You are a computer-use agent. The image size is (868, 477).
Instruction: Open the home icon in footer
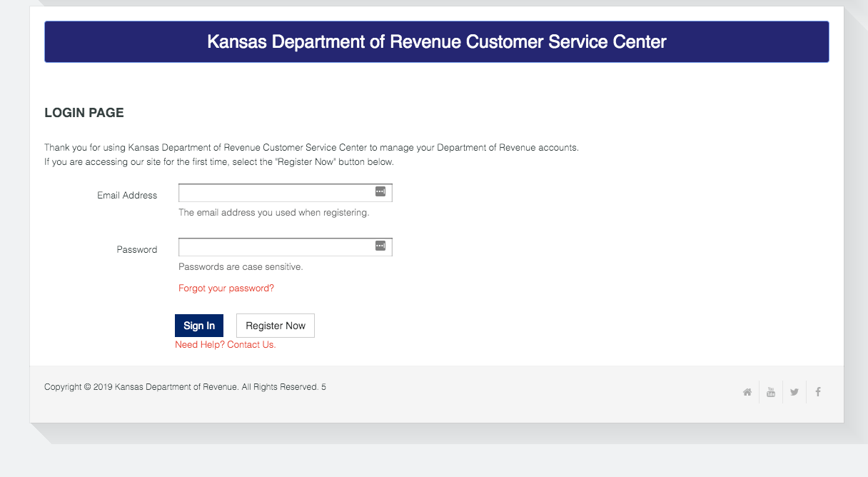click(x=747, y=392)
